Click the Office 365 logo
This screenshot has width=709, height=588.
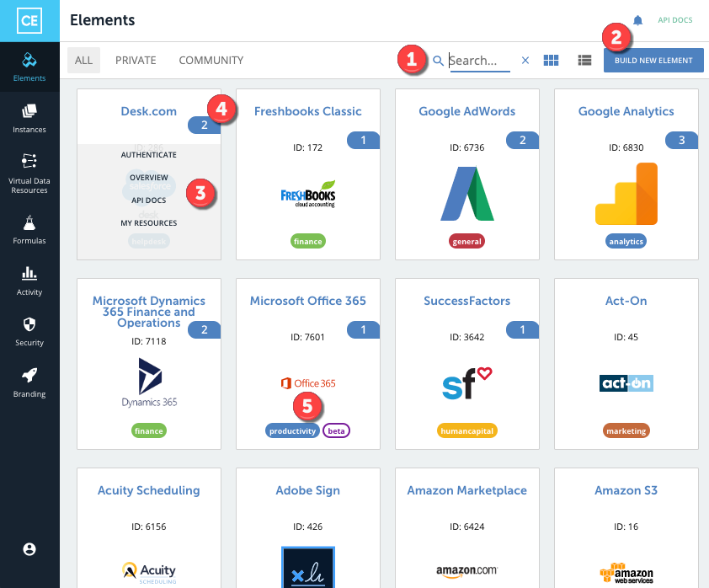pos(308,383)
